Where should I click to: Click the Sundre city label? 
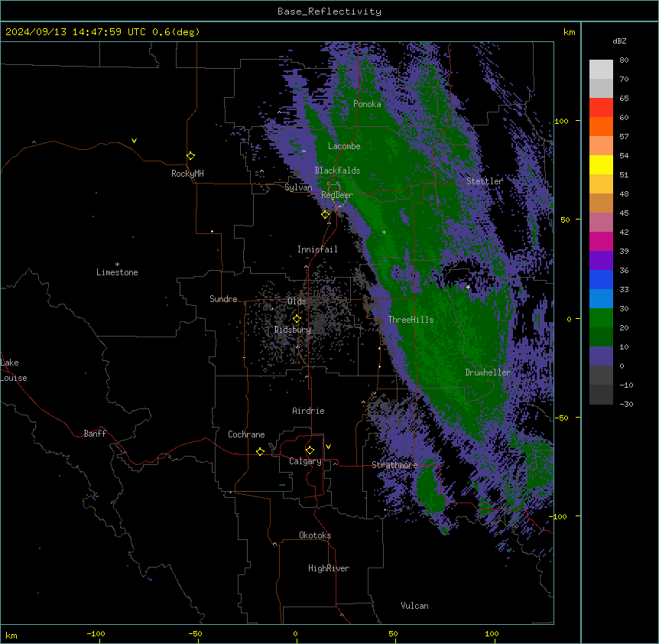point(223,299)
